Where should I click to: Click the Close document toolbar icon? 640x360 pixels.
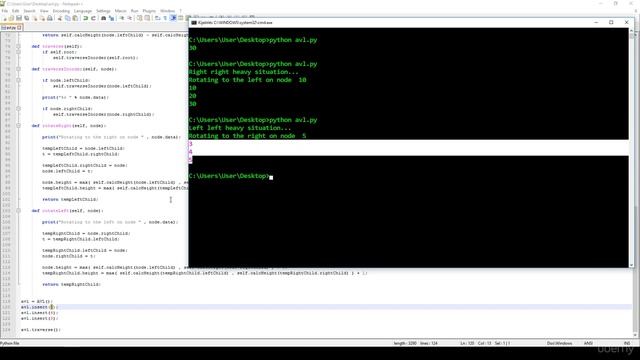point(35,18)
